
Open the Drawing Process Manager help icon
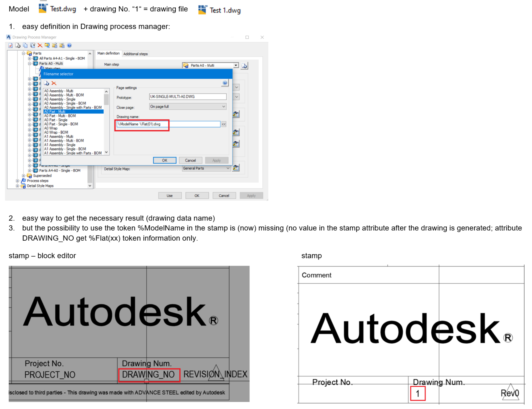point(69,45)
